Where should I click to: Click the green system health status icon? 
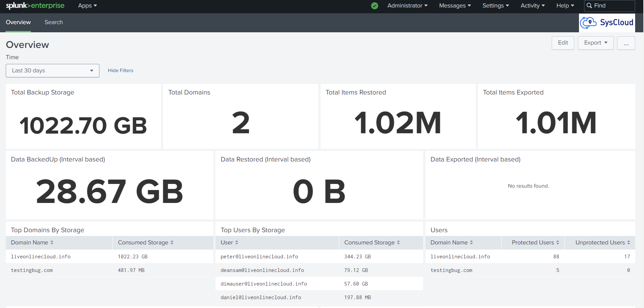(x=374, y=6)
